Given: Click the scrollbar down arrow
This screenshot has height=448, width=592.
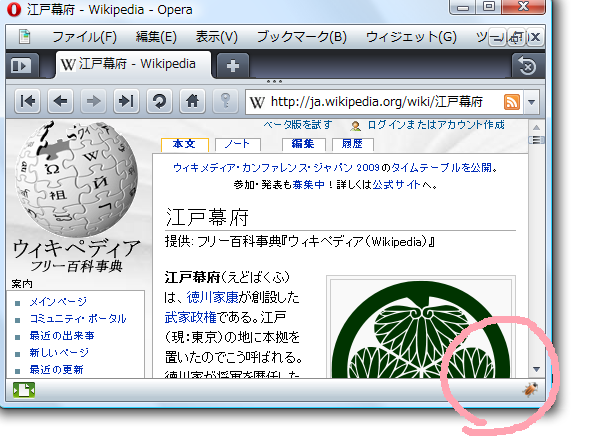Looking at the screenshot, I should point(536,369).
